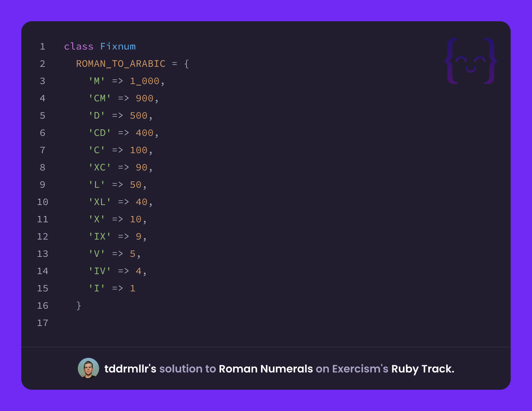532x411 pixels.
Task: Click the value 1 on line 15
Action: [x=133, y=288]
